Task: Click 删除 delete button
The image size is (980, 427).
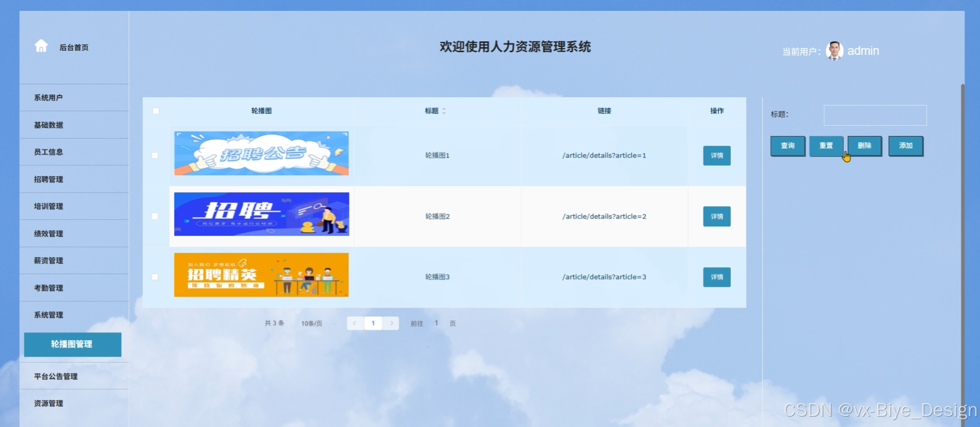Action: coord(865,146)
